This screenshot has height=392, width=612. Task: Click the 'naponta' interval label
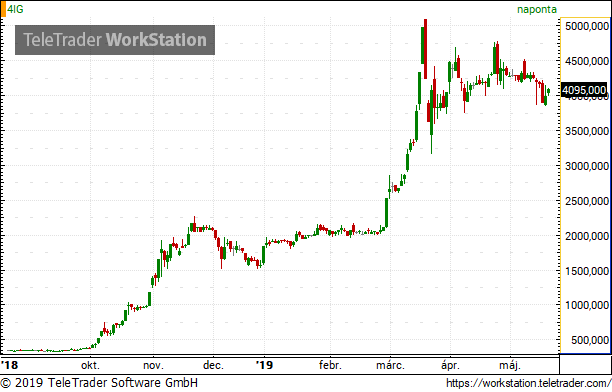coord(537,9)
